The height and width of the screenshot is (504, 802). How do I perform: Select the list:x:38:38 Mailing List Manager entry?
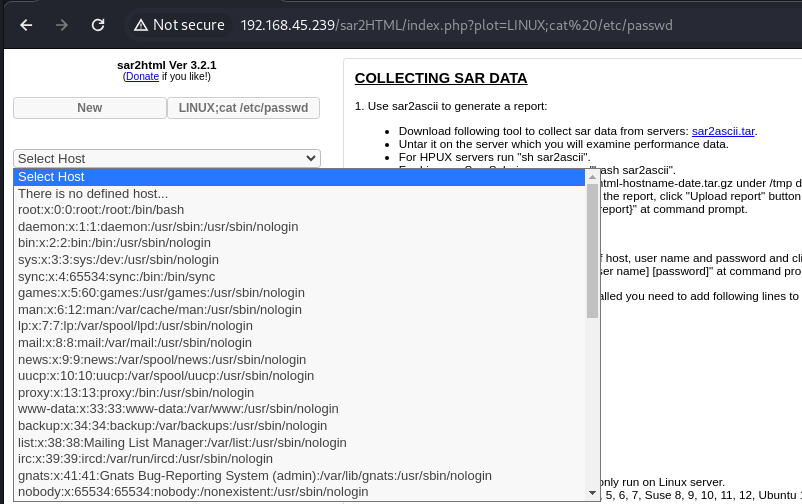(300, 443)
